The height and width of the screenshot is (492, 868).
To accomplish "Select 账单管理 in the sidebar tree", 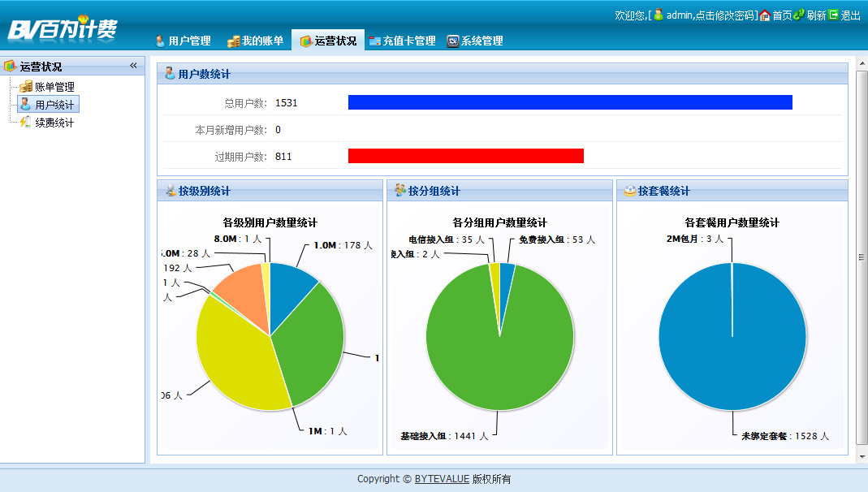I will point(54,87).
